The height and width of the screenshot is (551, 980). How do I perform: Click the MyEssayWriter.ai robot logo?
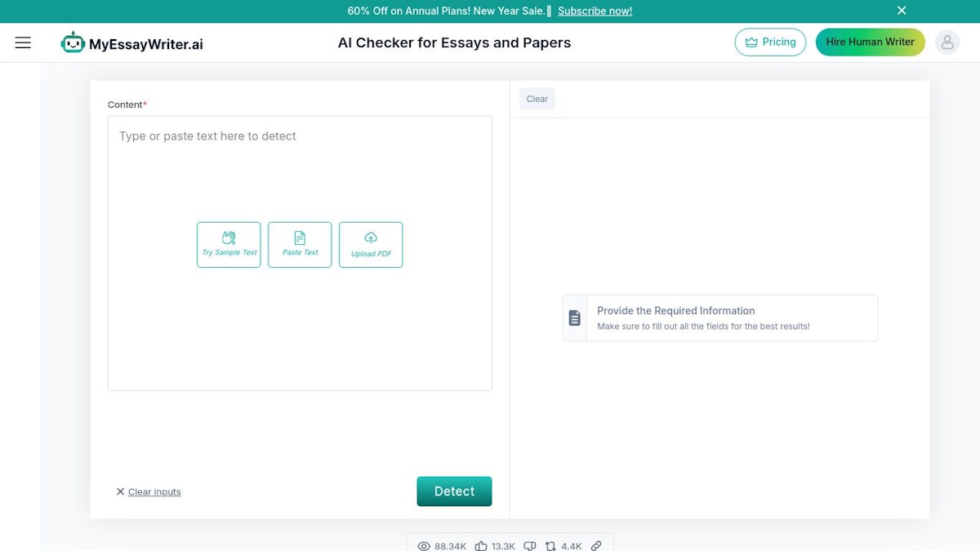tap(73, 43)
